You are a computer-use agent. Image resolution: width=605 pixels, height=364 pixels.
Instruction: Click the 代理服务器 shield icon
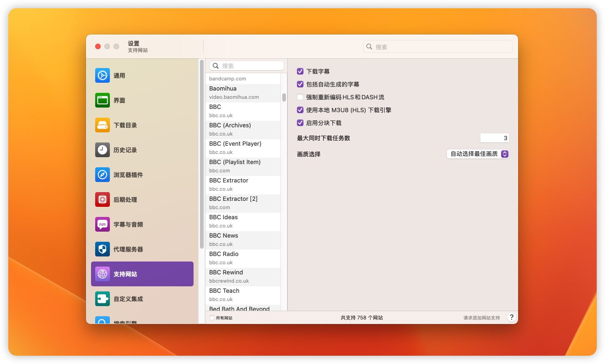(103, 249)
